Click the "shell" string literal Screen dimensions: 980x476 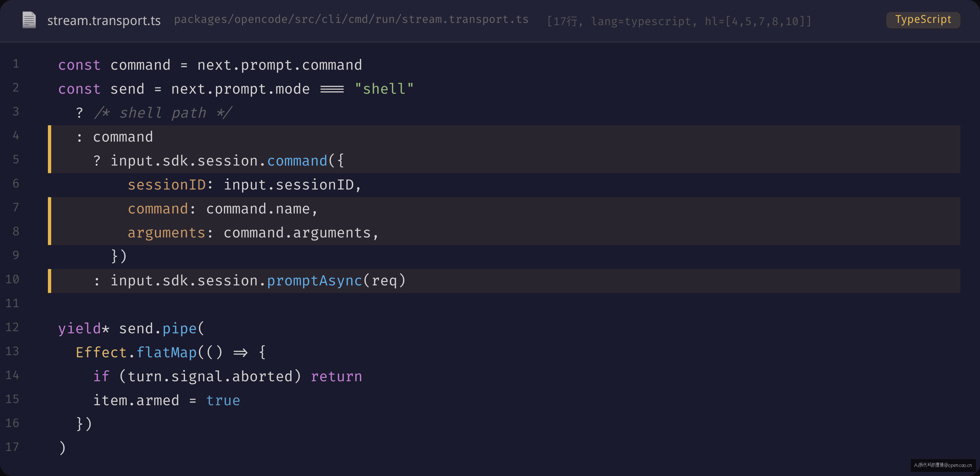384,89
